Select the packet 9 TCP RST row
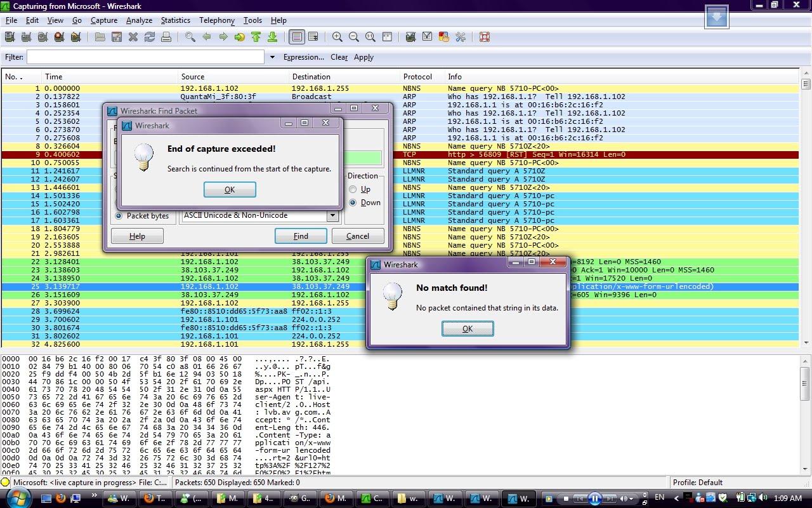This screenshot has width=812, height=508. [x=400, y=154]
